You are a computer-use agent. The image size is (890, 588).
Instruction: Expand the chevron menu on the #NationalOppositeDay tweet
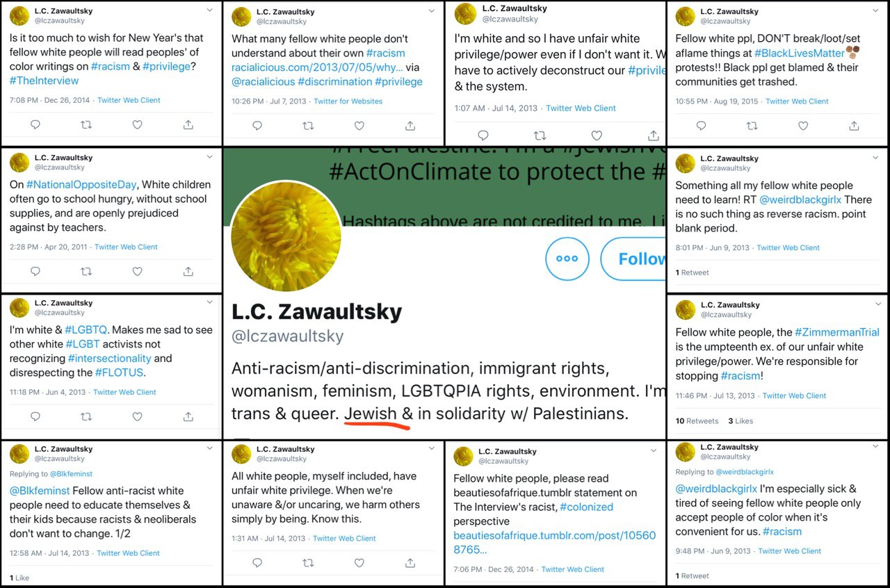pyautogui.click(x=210, y=157)
